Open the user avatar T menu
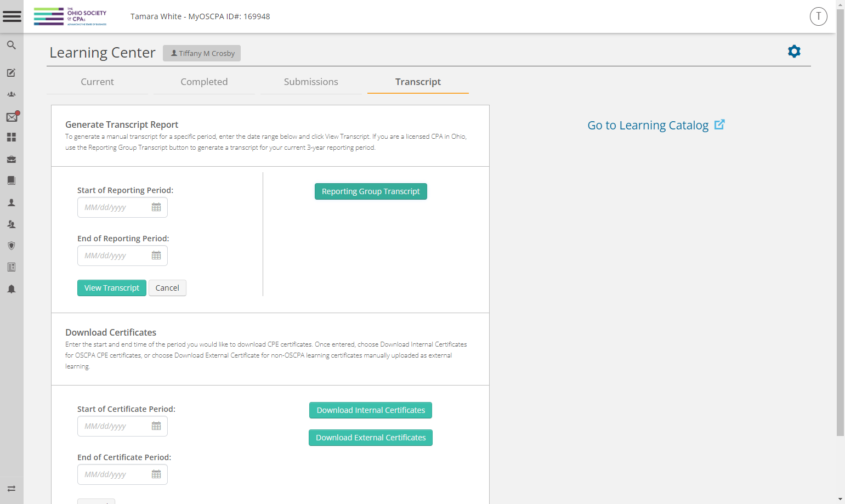 tap(818, 16)
